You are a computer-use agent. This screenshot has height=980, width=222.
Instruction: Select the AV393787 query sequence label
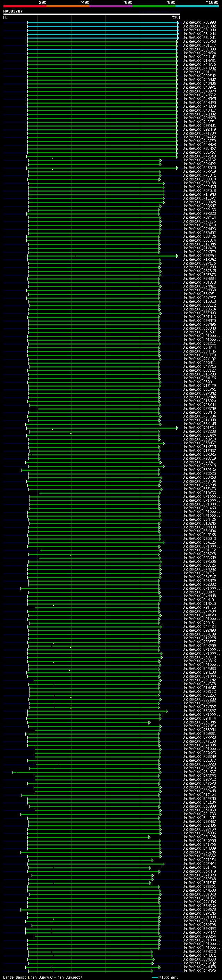(x=13, y=11)
